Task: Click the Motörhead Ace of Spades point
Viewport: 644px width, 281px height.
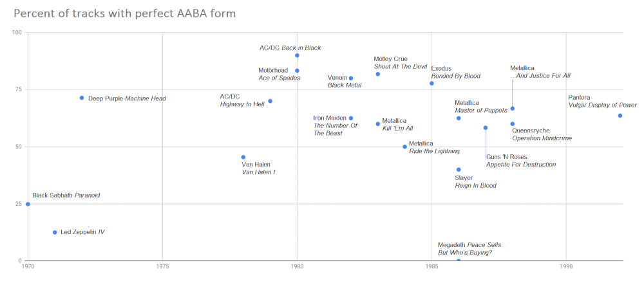Action: tap(297, 71)
